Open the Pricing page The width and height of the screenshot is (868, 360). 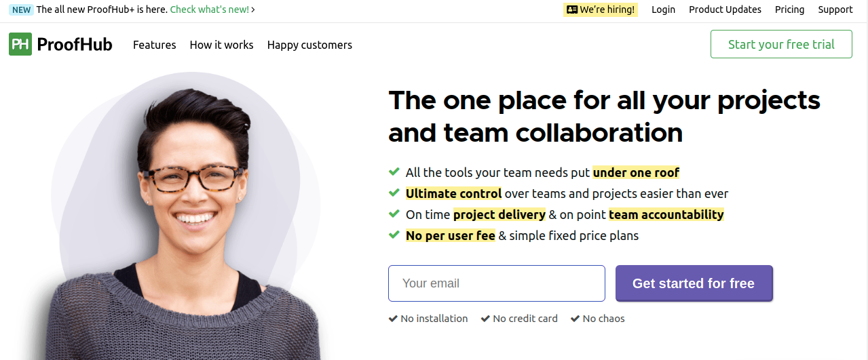pos(790,9)
